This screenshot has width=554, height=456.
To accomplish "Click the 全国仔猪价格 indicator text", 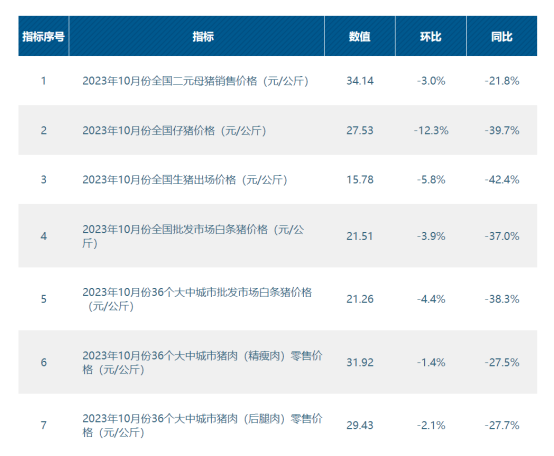I will pyautogui.click(x=175, y=131).
